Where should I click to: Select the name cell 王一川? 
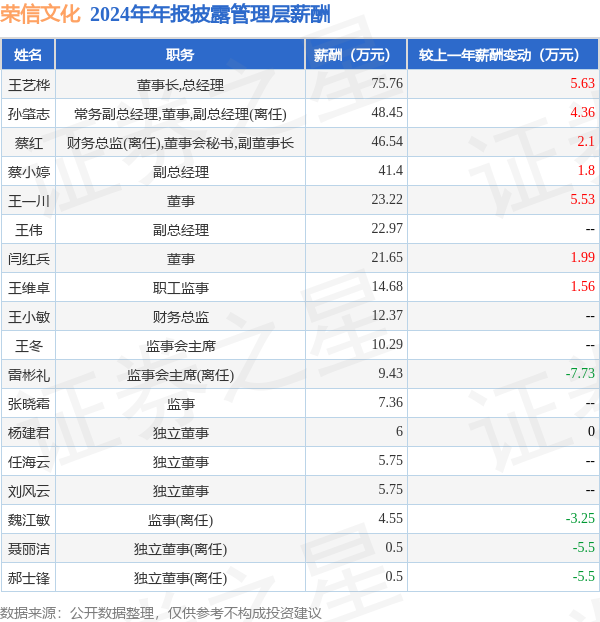point(29,201)
